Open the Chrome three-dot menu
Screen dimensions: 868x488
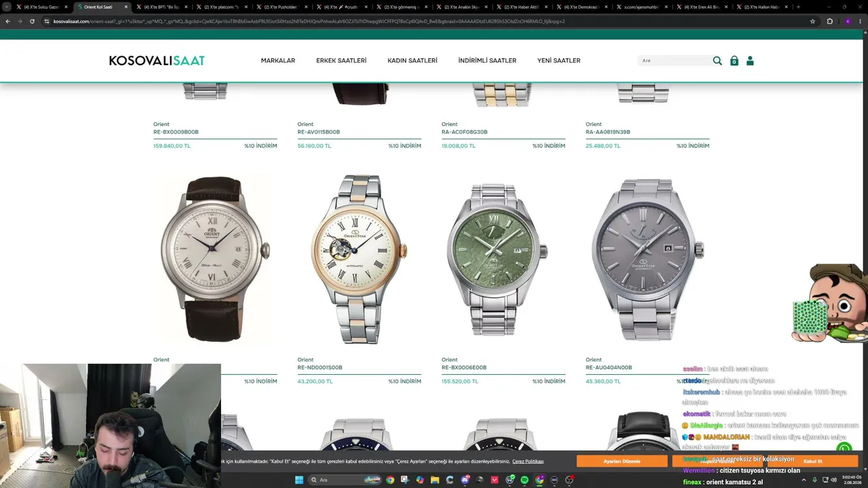click(x=861, y=21)
